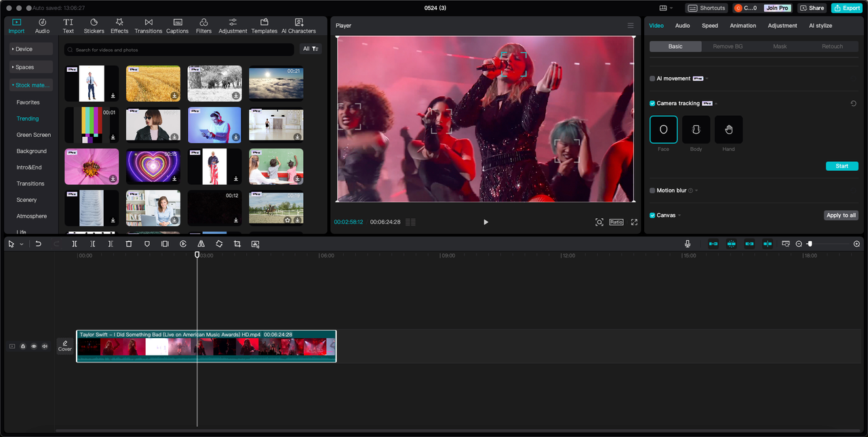Click the Apply to all button
Image resolution: width=868 pixels, height=437 pixels.
[841, 215]
